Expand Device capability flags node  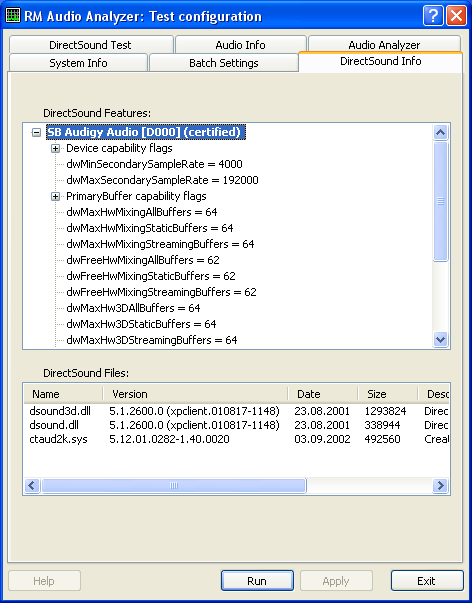55,148
